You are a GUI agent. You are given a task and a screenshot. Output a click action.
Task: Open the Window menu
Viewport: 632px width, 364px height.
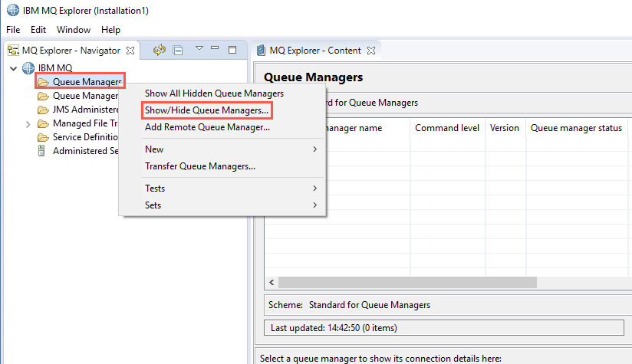[x=74, y=30]
